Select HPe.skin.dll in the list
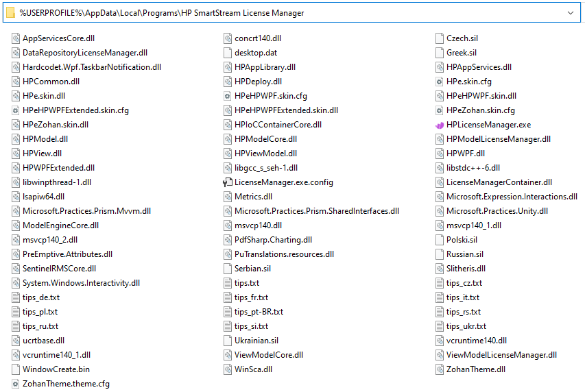The height and width of the screenshot is (392, 585). [44, 96]
